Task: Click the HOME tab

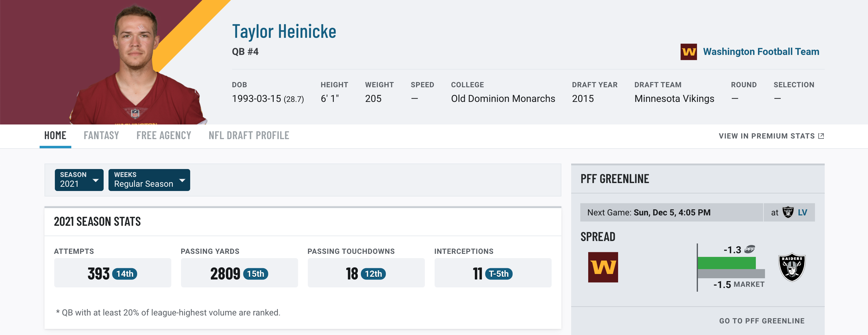Action: pos(55,135)
